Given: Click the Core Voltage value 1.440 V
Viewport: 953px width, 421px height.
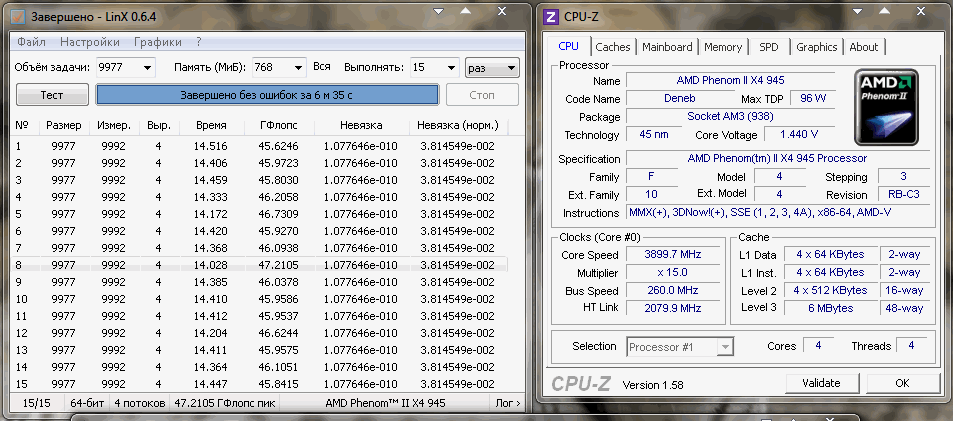Looking at the screenshot, I should pos(798,134).
